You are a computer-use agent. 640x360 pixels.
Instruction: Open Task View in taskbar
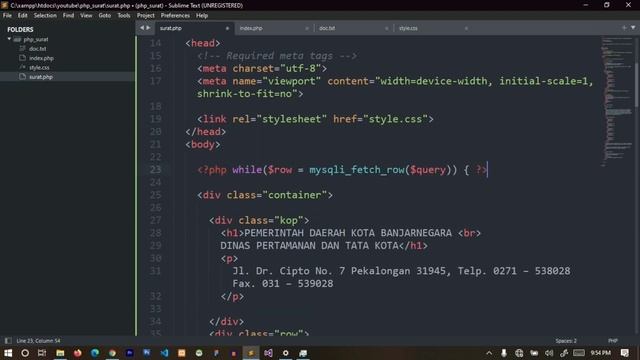click(x=42, y=353)
